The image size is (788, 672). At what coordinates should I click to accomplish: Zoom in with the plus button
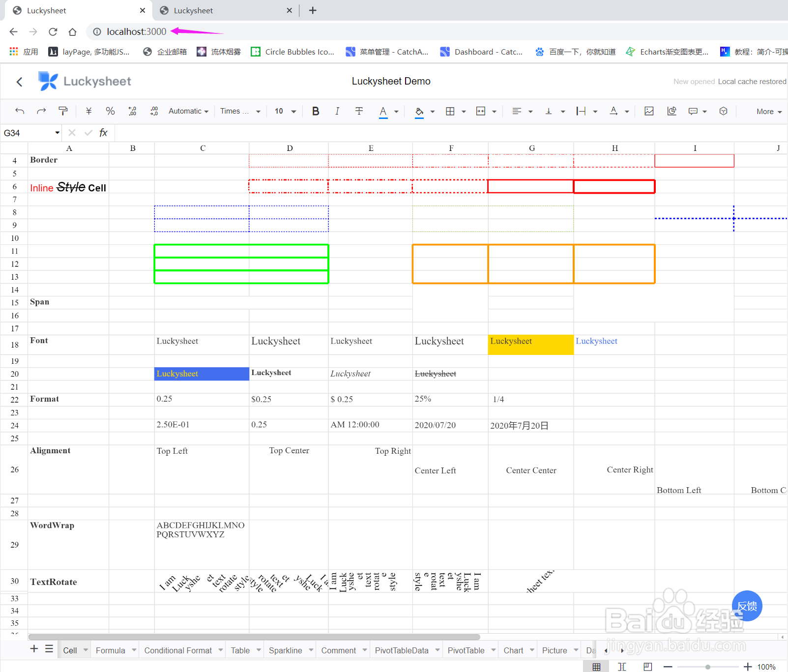[748, 667]
